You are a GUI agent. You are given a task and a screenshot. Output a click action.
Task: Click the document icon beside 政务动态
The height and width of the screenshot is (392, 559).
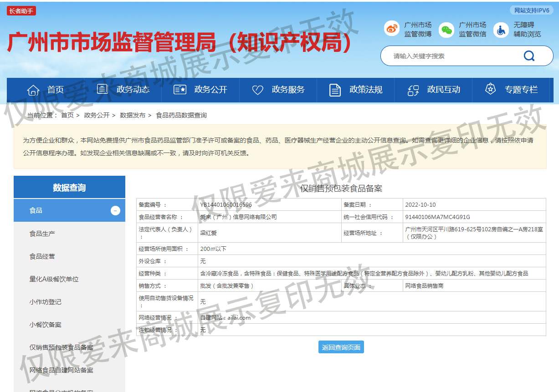click(102, 89)
